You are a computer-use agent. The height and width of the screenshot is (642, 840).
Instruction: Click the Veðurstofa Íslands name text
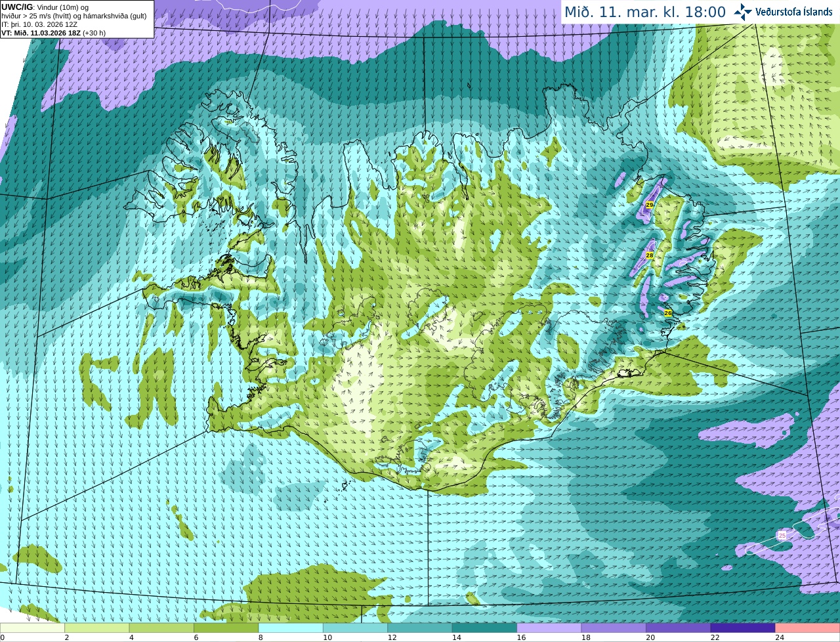point(793,12)
